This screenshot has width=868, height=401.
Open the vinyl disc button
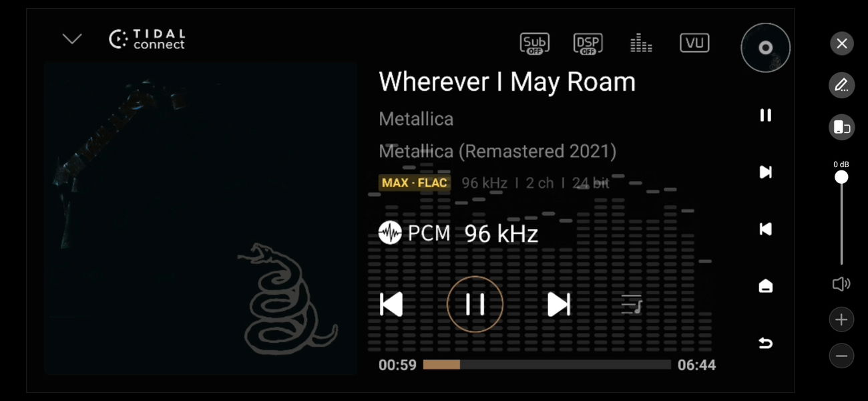tap(766, 47)
